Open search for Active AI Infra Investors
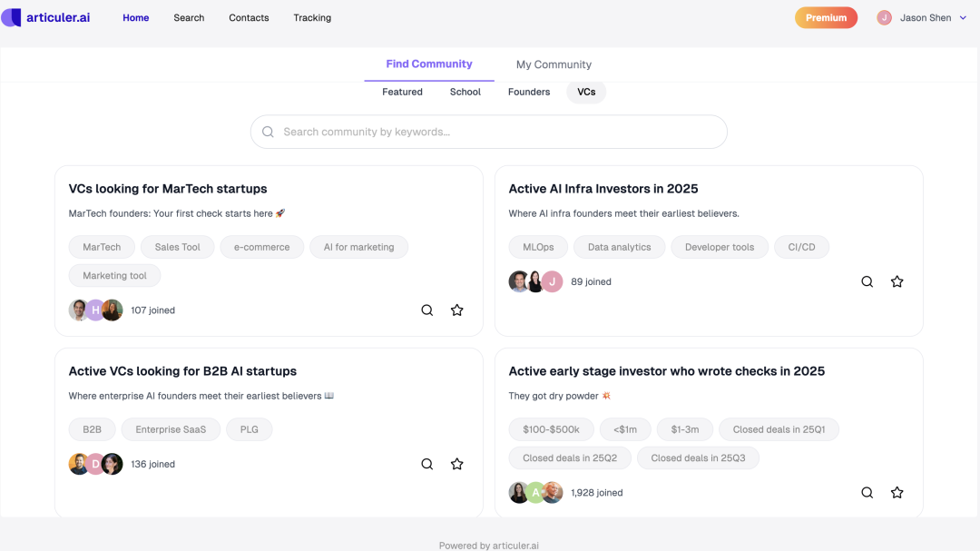The width and height of the screenshot is (980, 551). pos(867,282)
